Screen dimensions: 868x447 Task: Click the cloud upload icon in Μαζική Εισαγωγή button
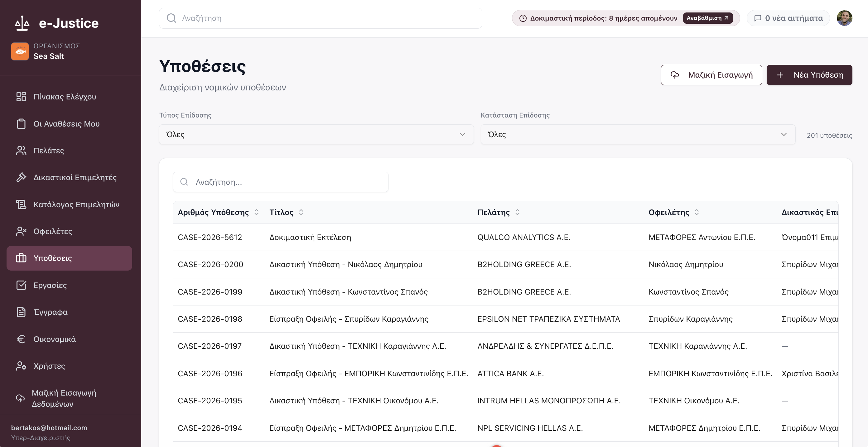(675, 75)
